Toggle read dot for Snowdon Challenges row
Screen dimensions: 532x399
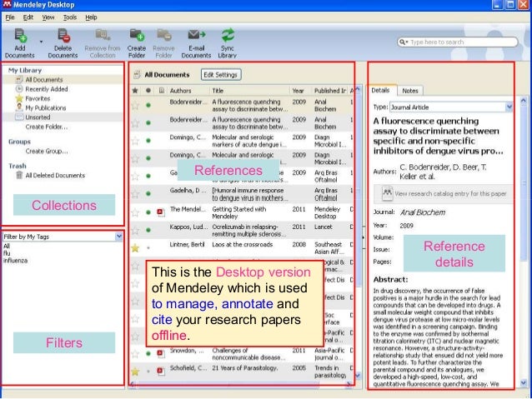[148, 353]
